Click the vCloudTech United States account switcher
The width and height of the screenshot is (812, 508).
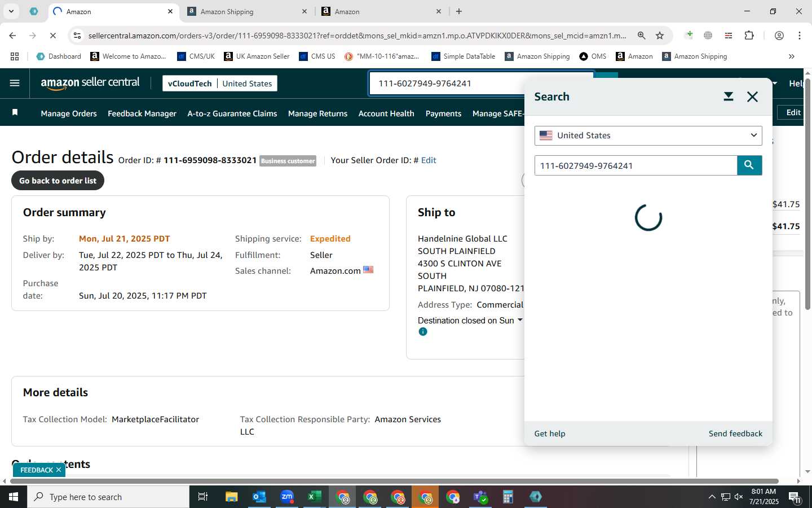point(220,84)
